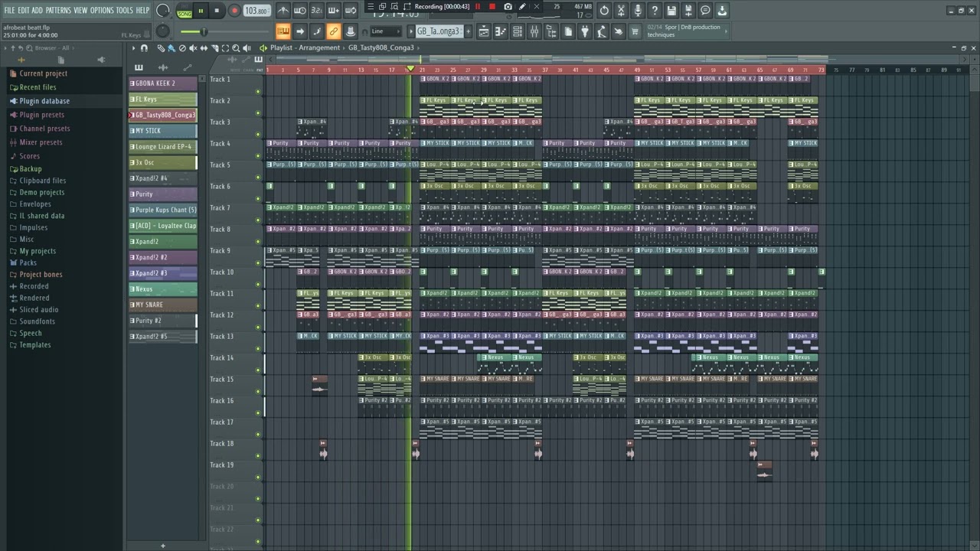Click the plus button next to the pattern selector
Viewport: 980px width, 551px height.
click(469, 31)
